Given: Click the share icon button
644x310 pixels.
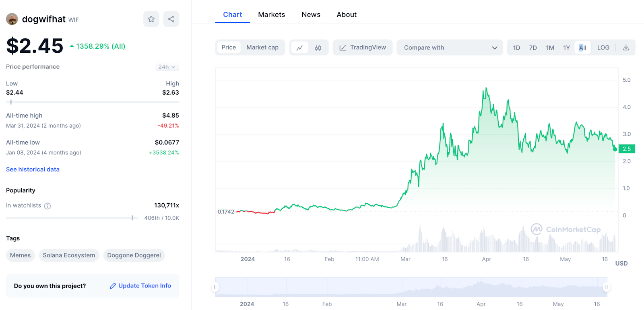Looking at the screenshot, I should [x=171, y=19].
